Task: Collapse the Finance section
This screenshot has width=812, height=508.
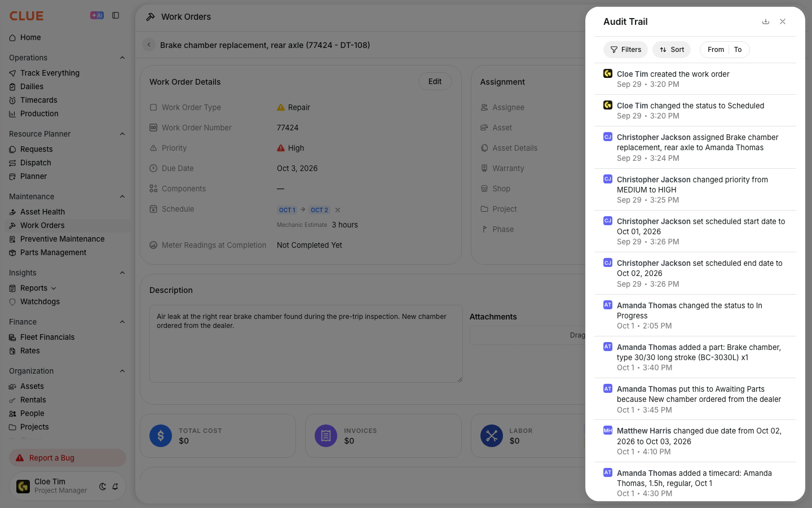Action: coord(122,322)
